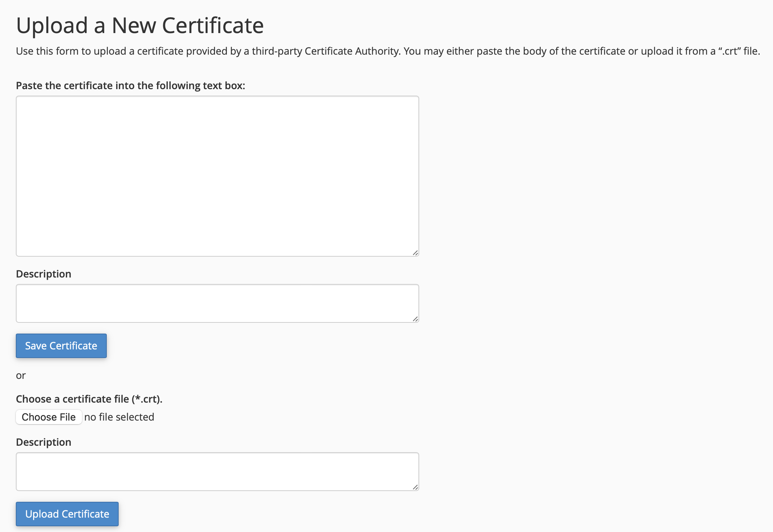This screenshot has width=773, height=532.
Task: Click the "Paste the certificate" field label
Action: (x=131, y=86)
